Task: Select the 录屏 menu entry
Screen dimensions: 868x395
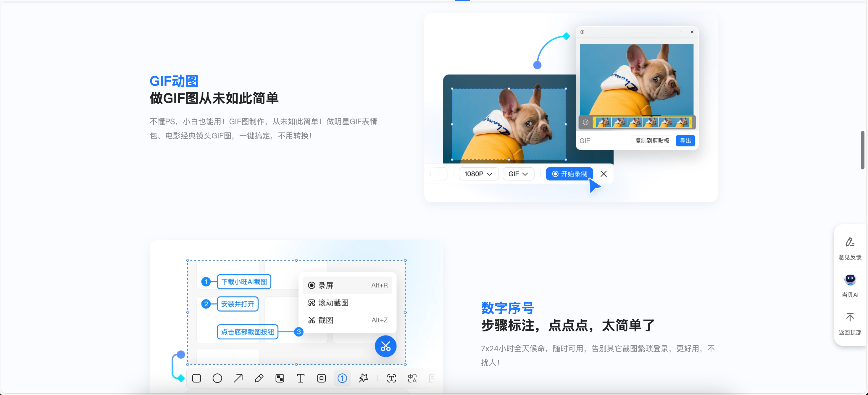Action: pos(347,285)
